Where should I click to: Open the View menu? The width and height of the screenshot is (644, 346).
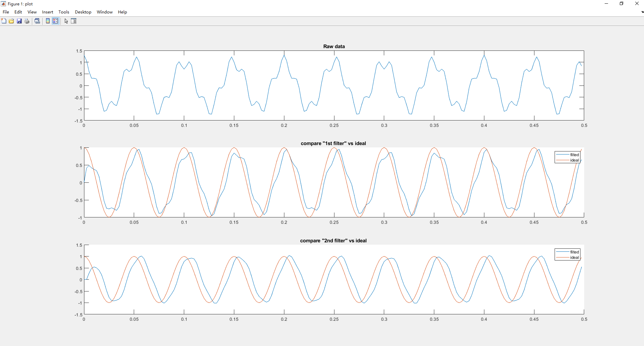click(32, 12)
